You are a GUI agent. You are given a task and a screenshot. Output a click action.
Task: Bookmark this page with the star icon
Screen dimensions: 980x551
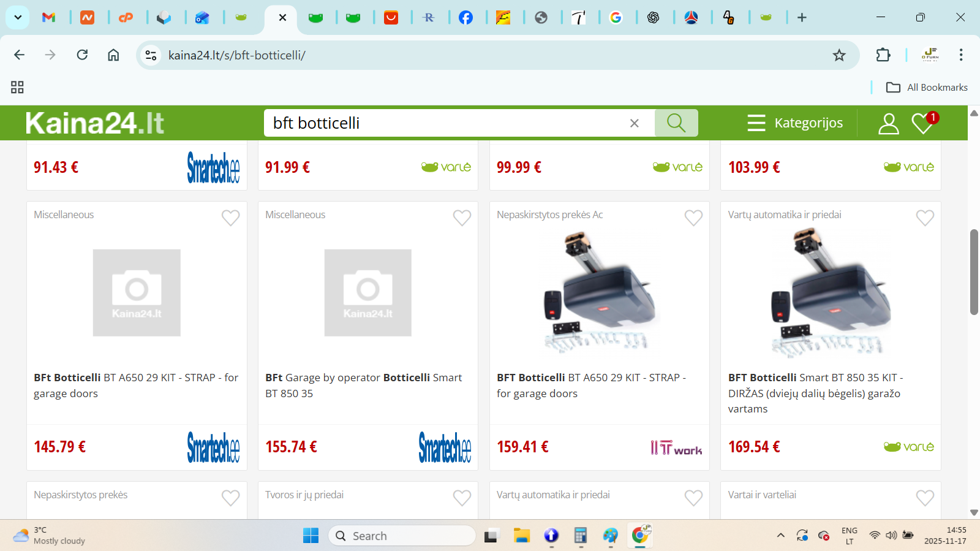click(x=839, y=55)
